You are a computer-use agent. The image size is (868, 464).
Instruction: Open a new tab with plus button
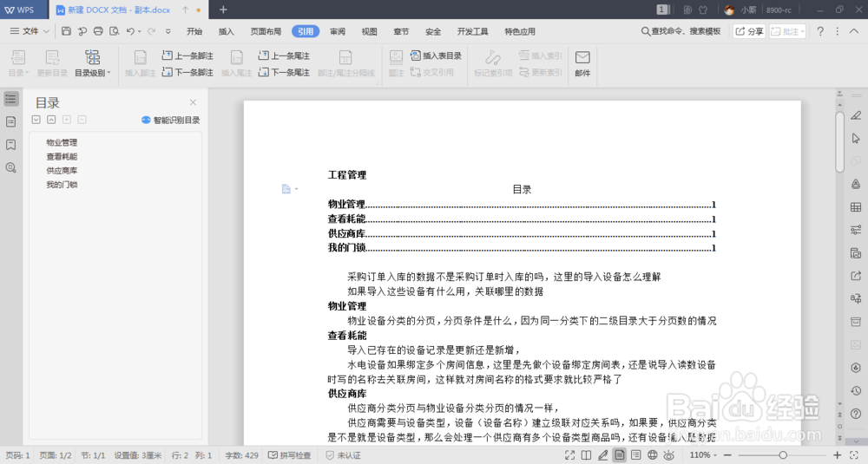[223, 10]
